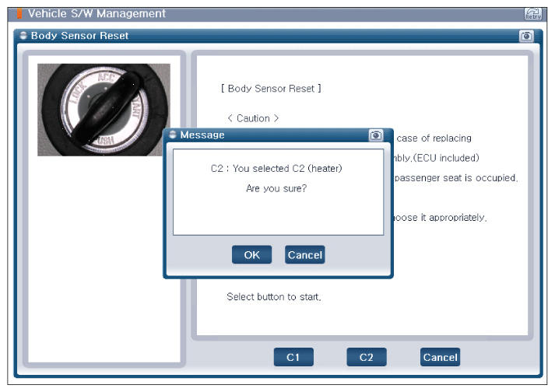Click the Retry icon in top-right corner
555x392 pixels.
point(533,14)
